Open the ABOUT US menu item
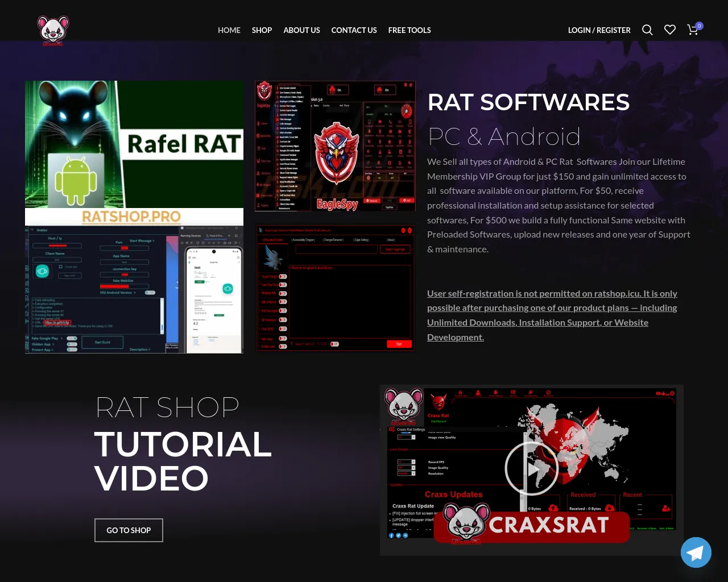 coord(302,30)
